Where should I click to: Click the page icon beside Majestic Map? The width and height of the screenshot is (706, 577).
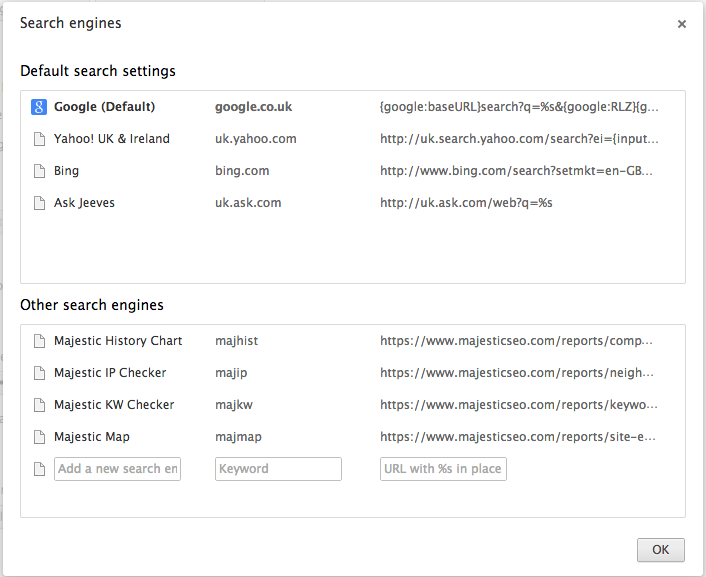pos(40,437)
